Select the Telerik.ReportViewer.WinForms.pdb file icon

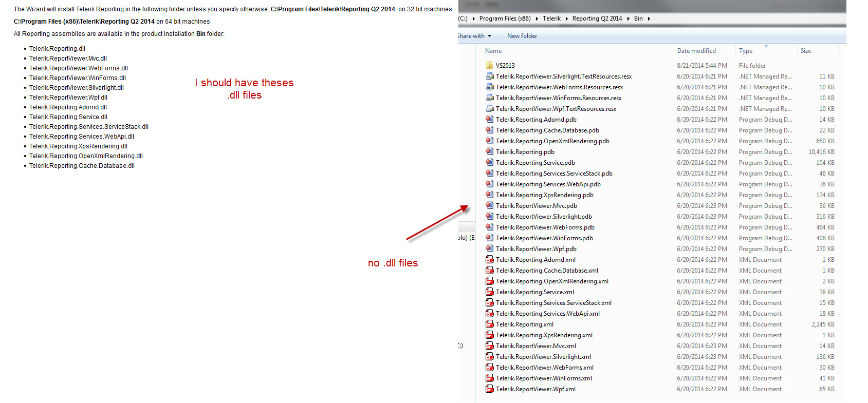click(x=489, y=238)
